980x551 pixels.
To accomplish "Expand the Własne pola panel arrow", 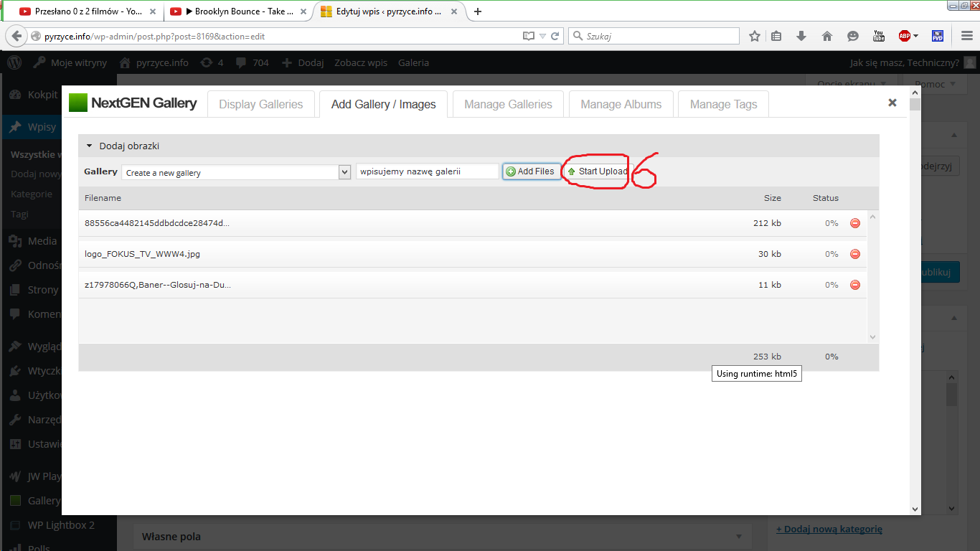I will [739, 537].
